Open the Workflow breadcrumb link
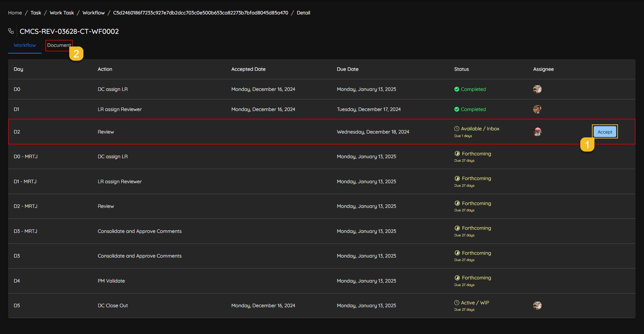644x334 pixels. 93,13
